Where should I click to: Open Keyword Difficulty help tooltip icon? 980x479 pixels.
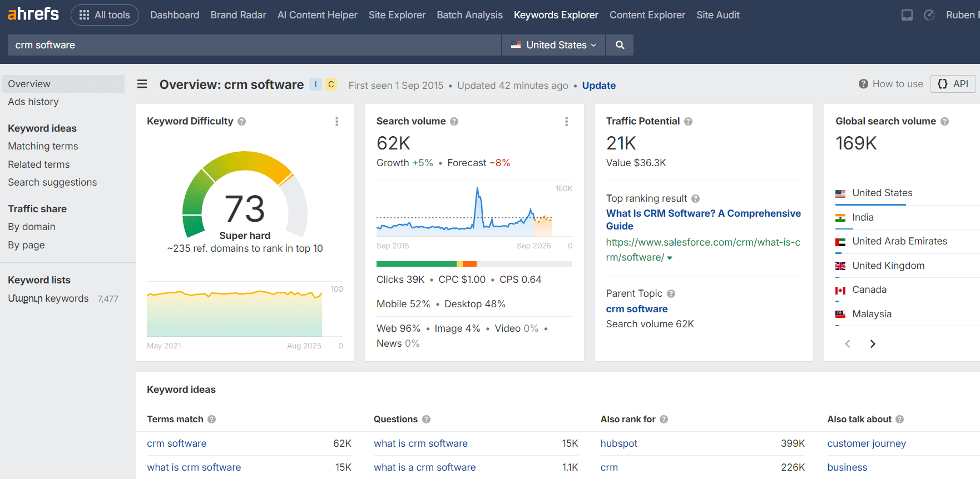click(242, 121)
